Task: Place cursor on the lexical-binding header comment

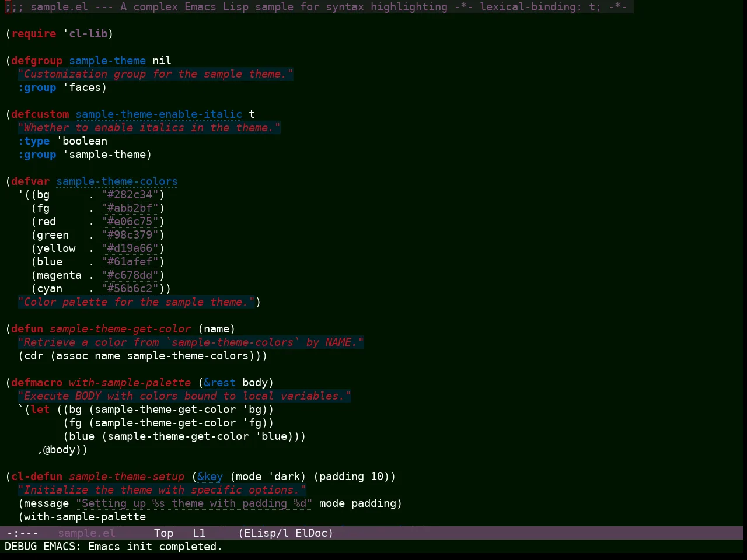Action: pos(319,7)
